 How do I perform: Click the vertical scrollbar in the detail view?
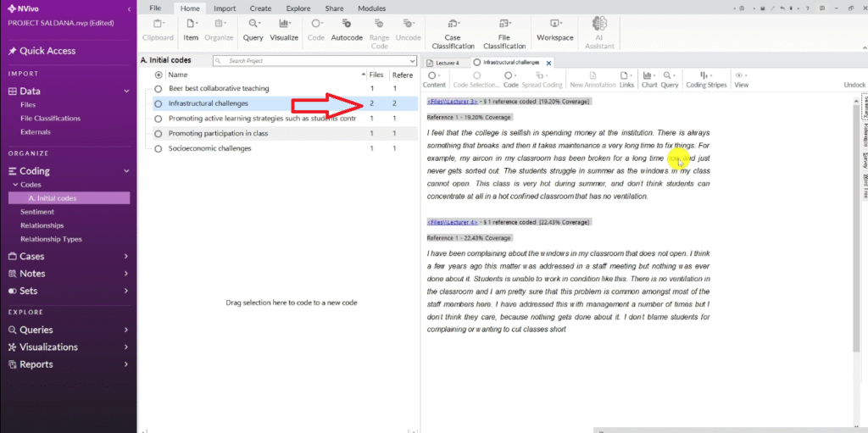click(854, 254)
